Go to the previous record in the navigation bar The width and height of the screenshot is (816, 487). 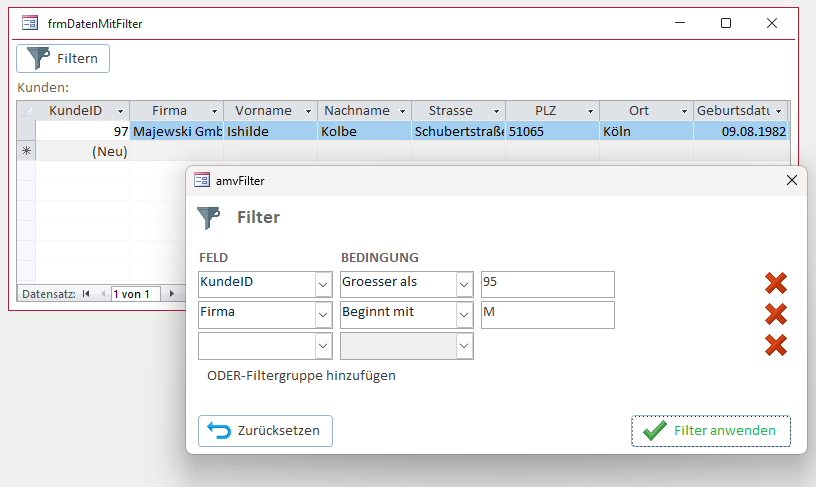pos(103,293)
